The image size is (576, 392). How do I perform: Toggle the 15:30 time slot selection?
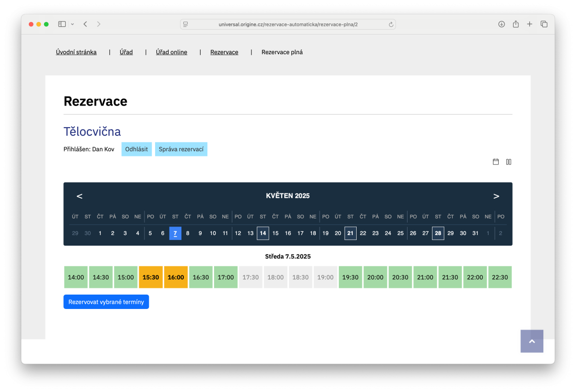coord(151,277)
